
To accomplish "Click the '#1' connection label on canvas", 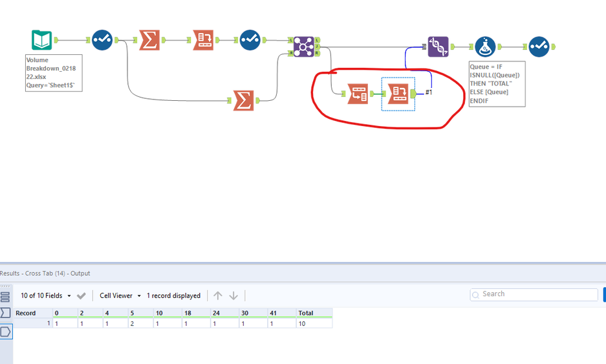I will click(x=429, y=92).
